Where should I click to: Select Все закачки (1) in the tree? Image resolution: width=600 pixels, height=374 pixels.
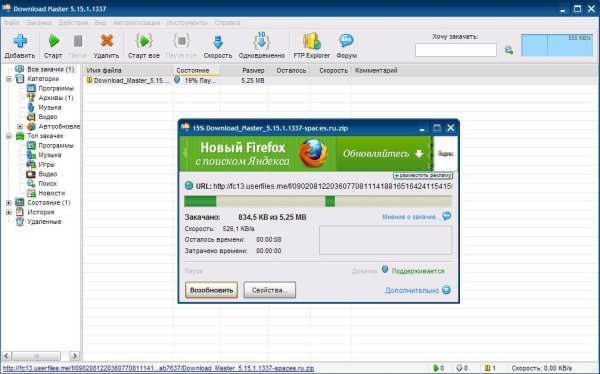(x=51, y=69)
